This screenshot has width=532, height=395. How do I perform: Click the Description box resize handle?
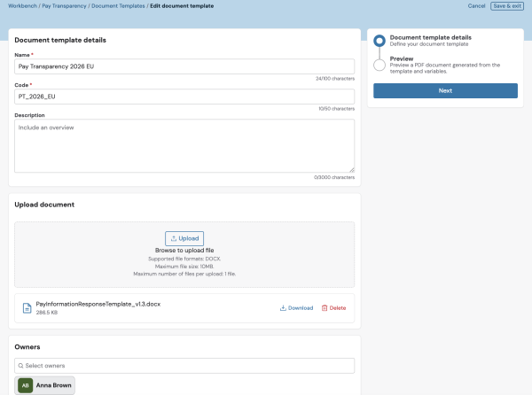point(351,169)
